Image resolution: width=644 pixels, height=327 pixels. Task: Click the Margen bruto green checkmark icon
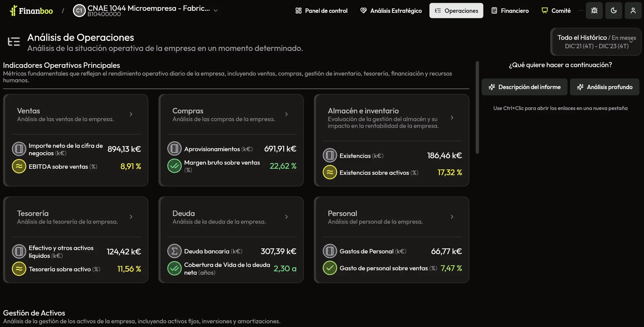coord(174,166)
